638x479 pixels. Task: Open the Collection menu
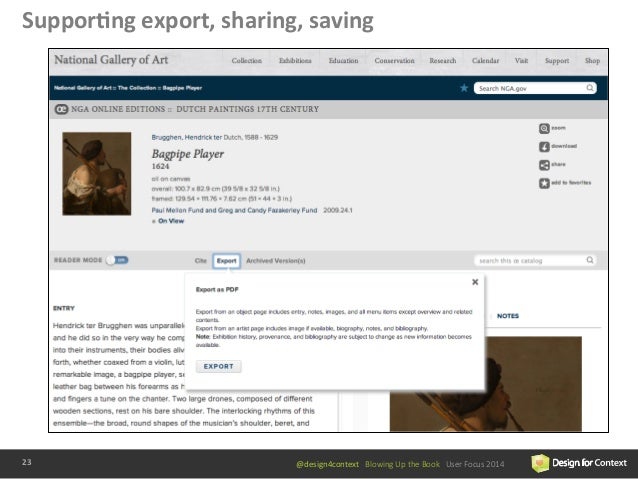(x=247, y=61)
